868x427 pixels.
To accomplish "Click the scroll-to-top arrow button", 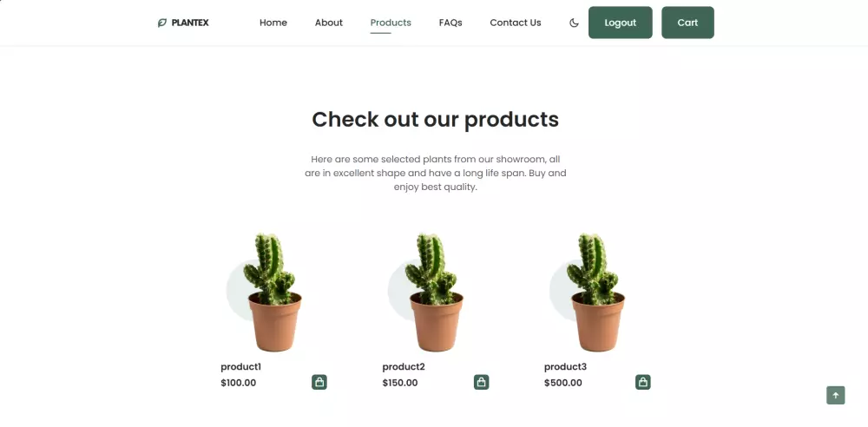I will click(835, 396).
